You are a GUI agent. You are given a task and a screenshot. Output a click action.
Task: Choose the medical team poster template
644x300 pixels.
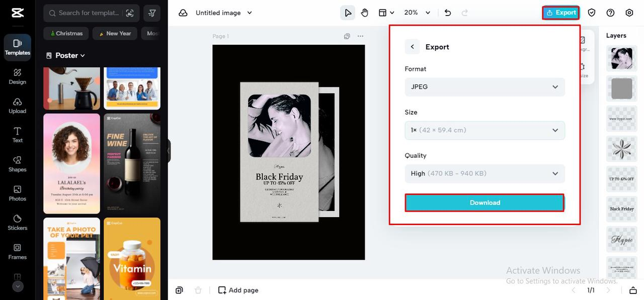(132, 88)
